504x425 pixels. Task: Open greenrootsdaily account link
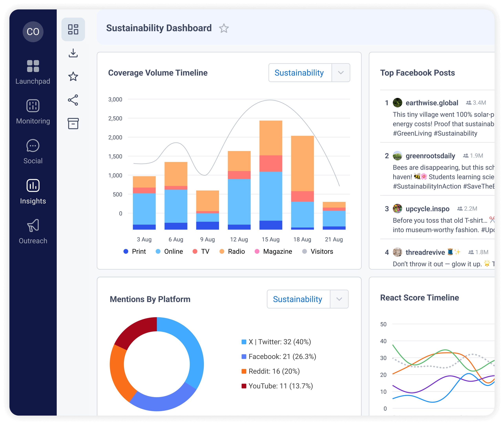(x=430, y=156)
